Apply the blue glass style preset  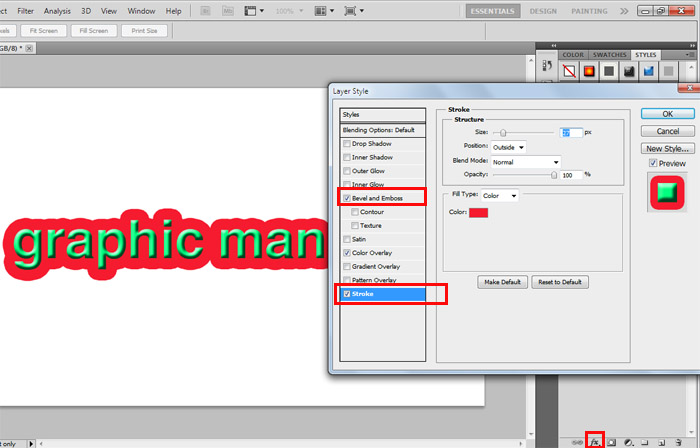click(x=648, y=72)
